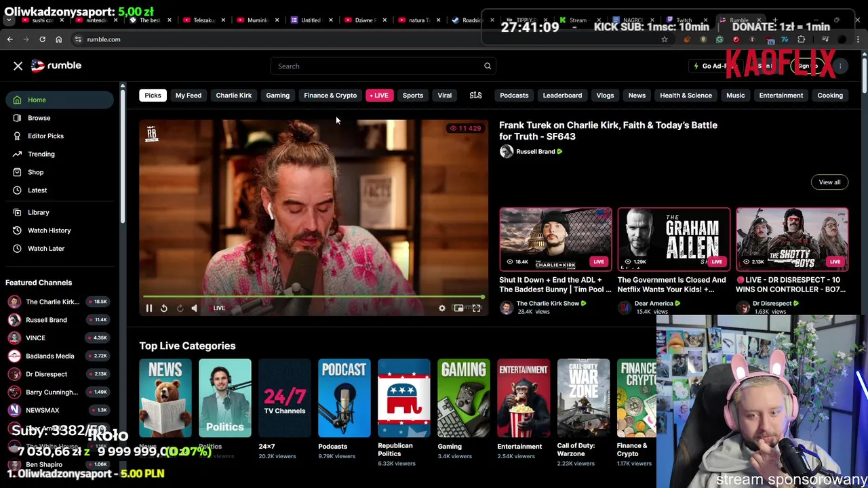
Task: Select the Leaderboard tab
Action: 562,95
